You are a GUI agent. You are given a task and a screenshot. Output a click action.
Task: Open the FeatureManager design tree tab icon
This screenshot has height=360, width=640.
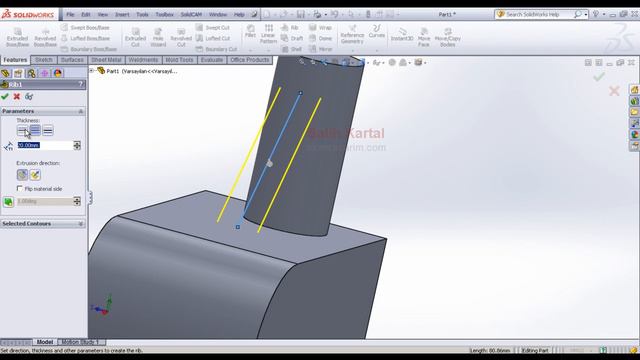tap(6, 73)
